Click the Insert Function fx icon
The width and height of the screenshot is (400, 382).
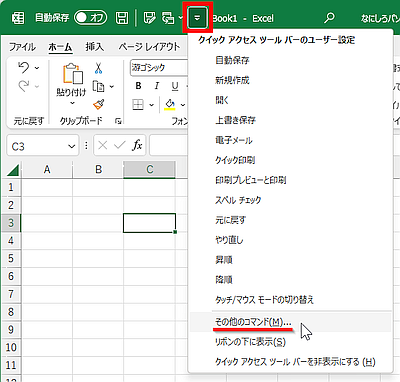[137, 145]
